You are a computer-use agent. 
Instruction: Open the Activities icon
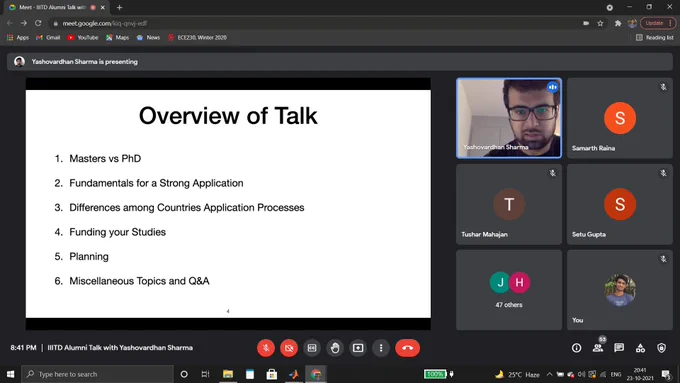[x=640, y=348]
